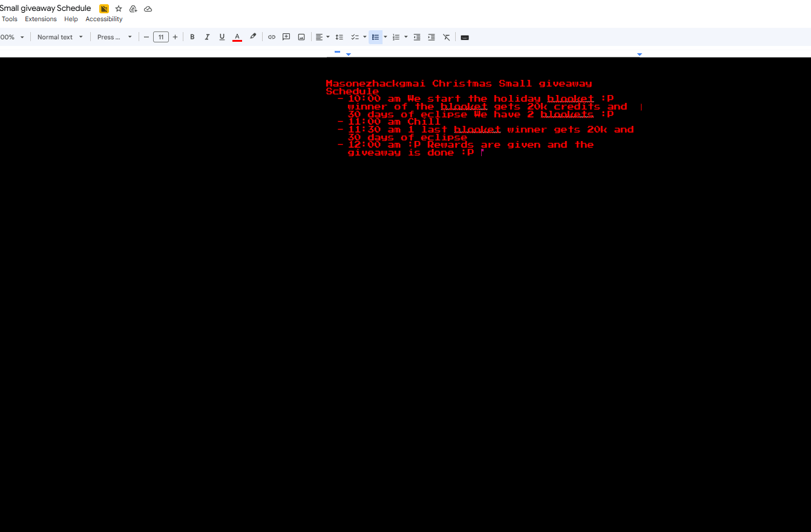The image size is (811, 532).
Task: Decrease font size with minus button
Action: coord(146,38)
